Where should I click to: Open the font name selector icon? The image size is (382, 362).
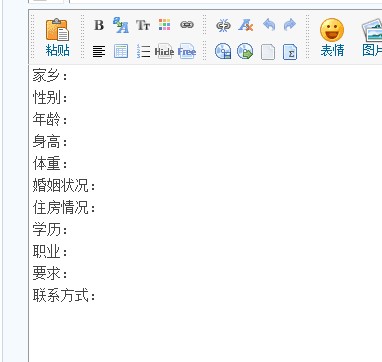tap(121, 25)
